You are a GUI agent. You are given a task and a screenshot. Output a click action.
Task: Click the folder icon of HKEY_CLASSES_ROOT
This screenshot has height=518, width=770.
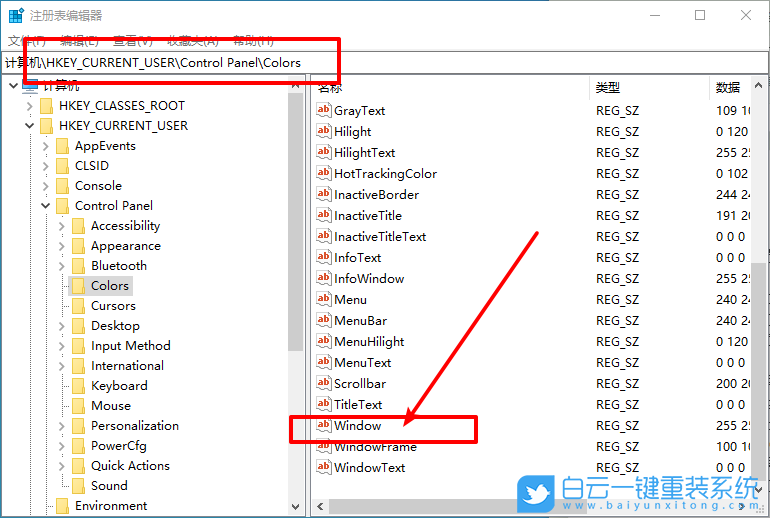[x=46, y=106]
